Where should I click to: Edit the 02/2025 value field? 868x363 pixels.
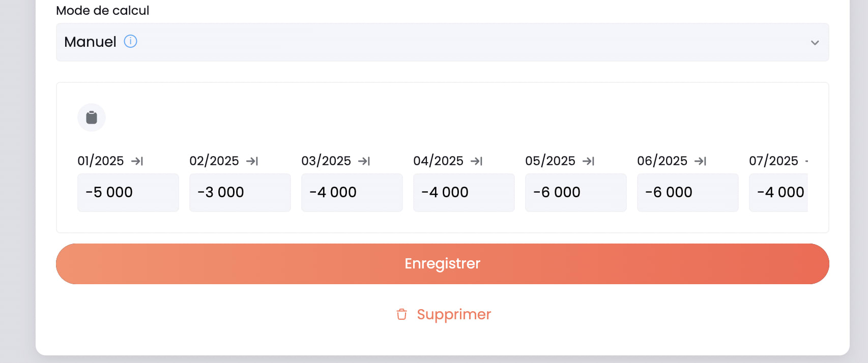click(x=240, y=193)
